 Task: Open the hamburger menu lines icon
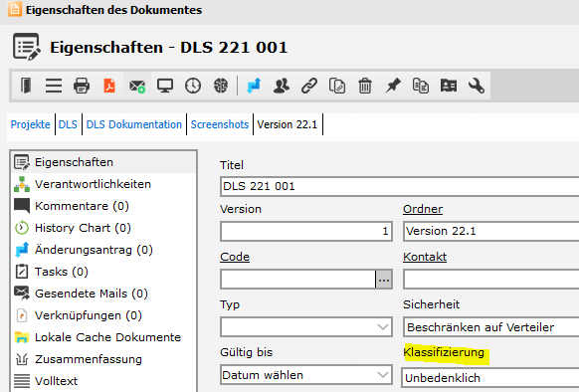(54, 86)
